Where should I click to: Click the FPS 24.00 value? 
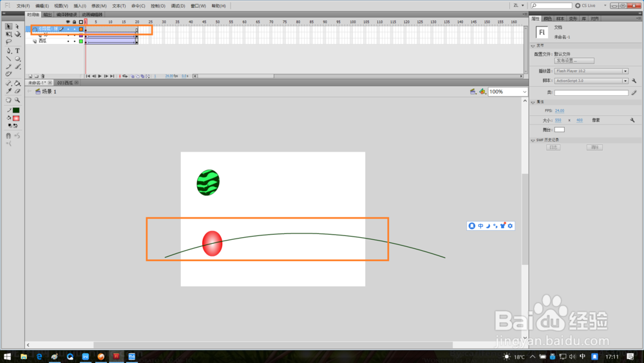(560, 111)
